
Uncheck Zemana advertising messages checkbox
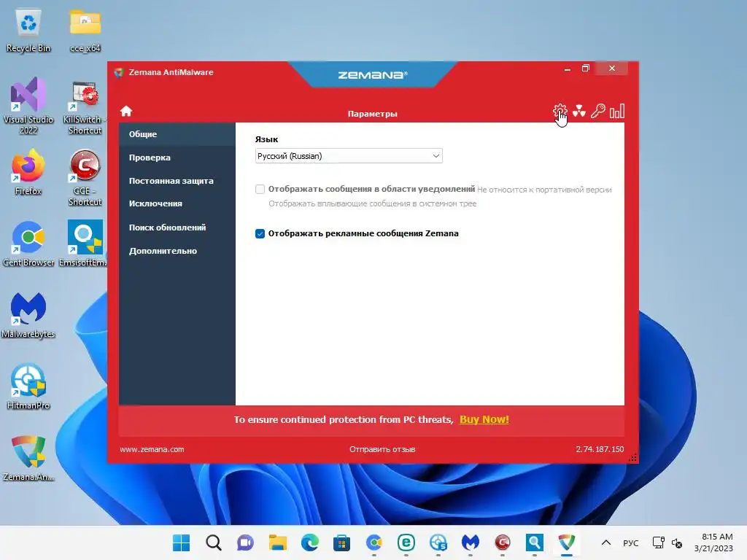pos(260,233)
